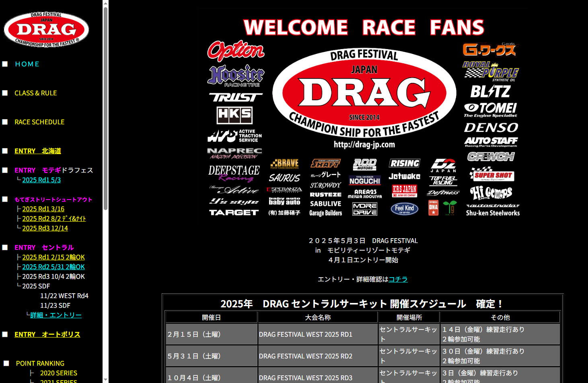588x383 pixels.
Task: Click the ２月１５日（土曜） date cell
Action: coord(212,334)
